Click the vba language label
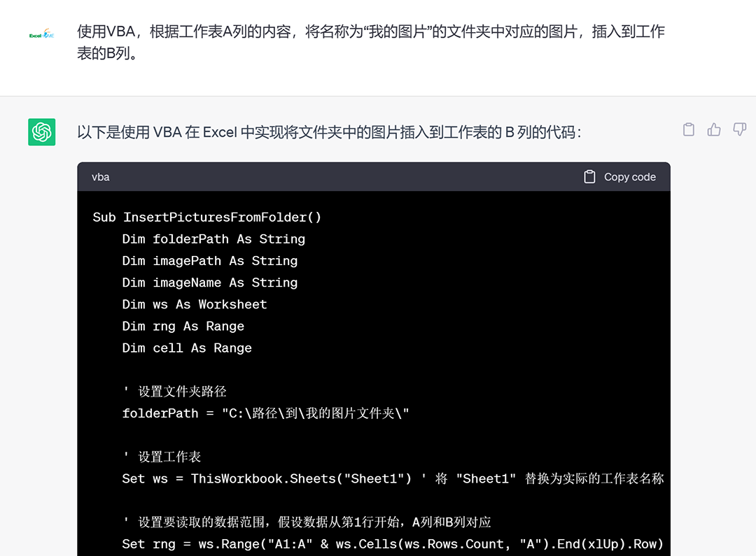The height and width of the screenshot is (556, 756). coord(100,176)
